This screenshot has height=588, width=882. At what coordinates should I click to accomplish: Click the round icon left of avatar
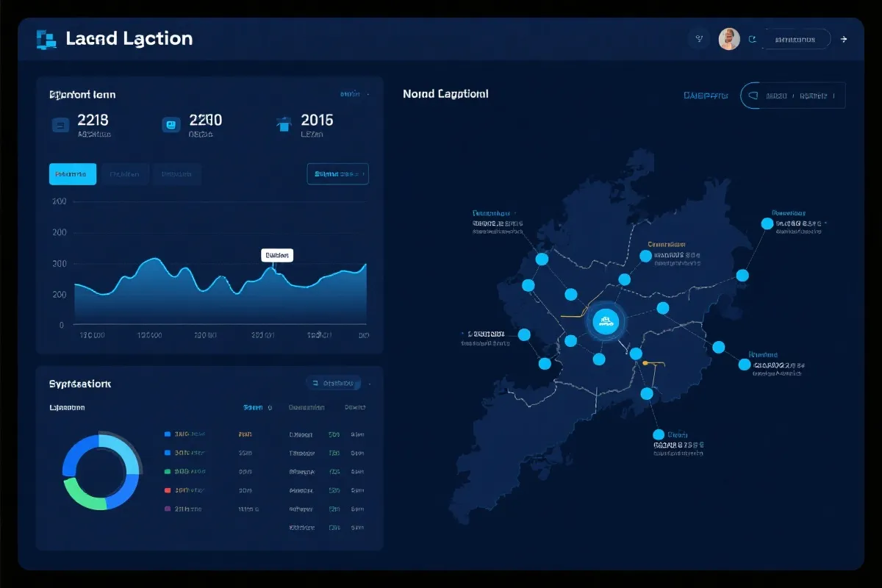(x=698, y=39)
